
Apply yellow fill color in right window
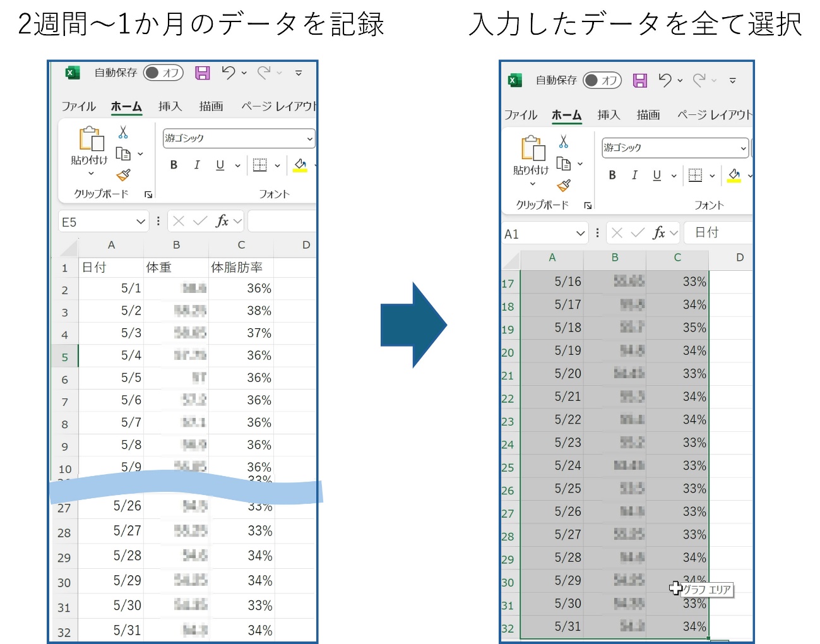tap(734, 176)
